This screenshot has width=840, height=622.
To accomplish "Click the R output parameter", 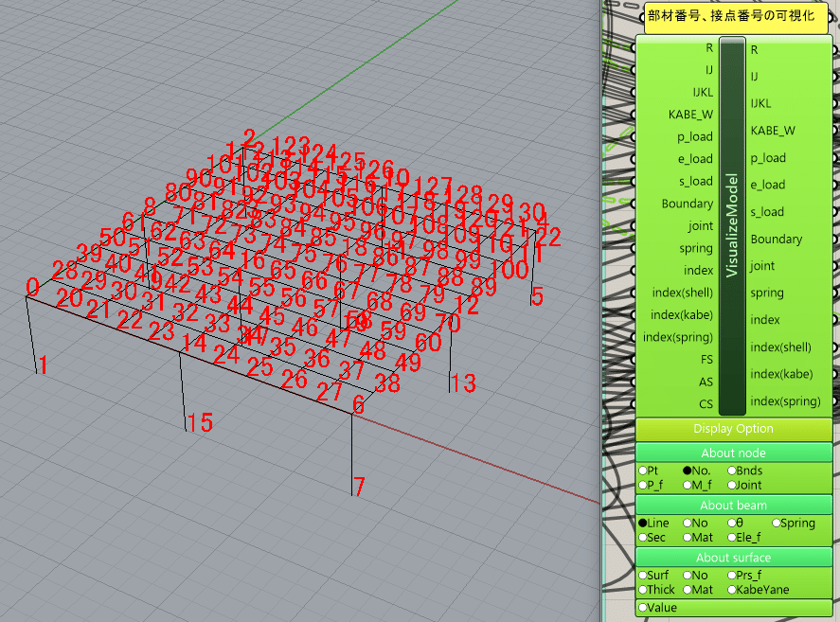I will coord(754,50).
